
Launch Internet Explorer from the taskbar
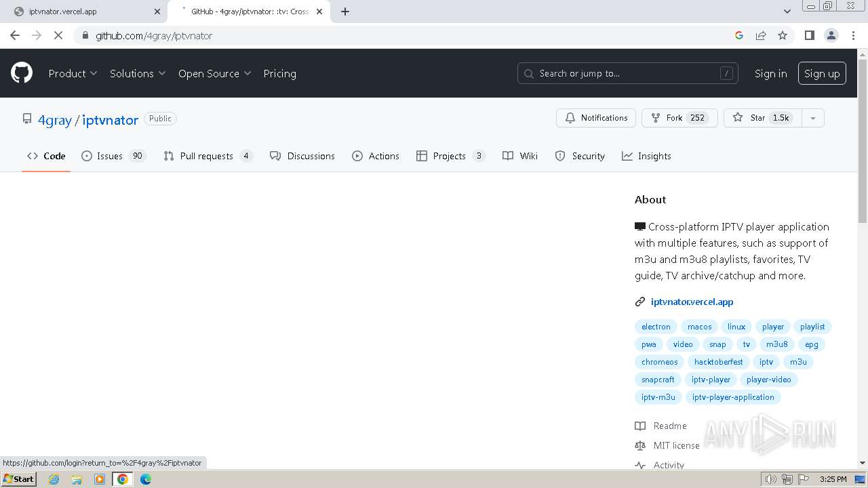(x=54, y=479)
